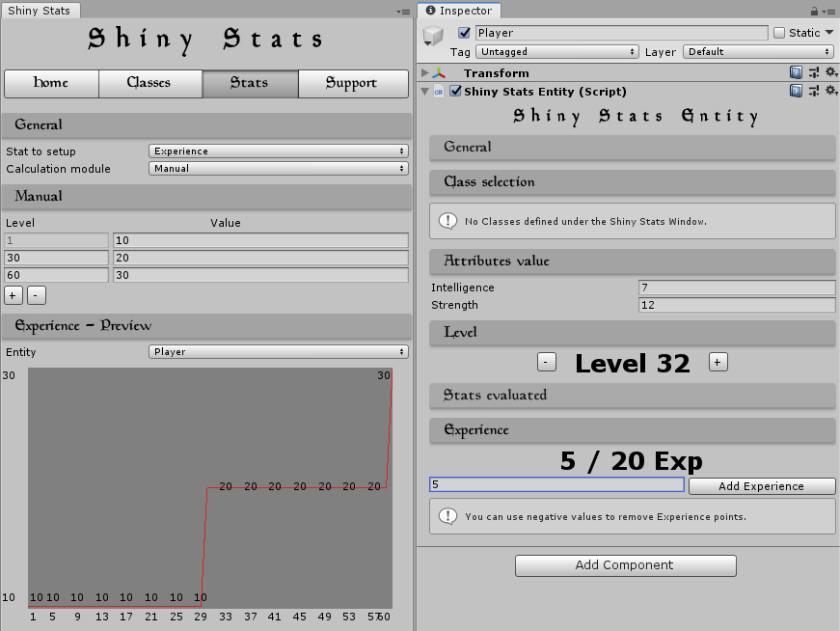Open the Tag dropdown showing Untagged
The height and width of the screenshot is (631, 840).
pos(557,51)
